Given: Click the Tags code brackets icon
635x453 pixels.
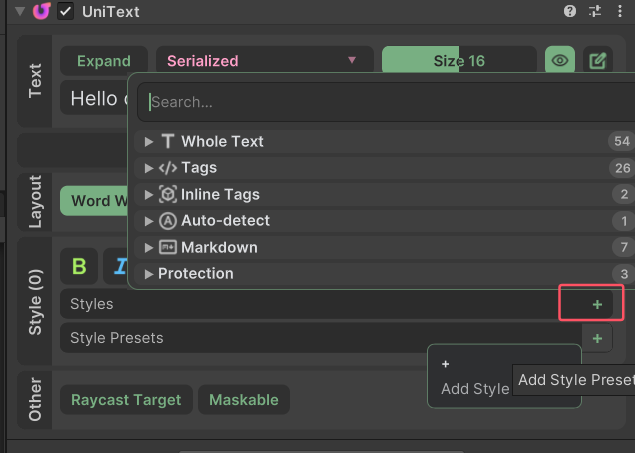Looking at the screenshot, I should tap(168, 168).
